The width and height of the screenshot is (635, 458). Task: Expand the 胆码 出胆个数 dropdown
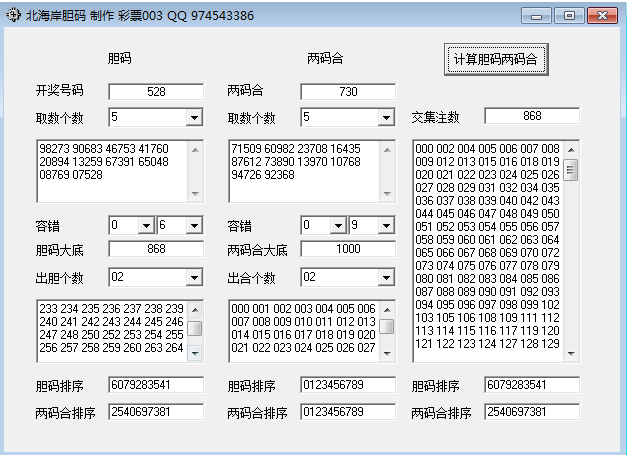coord(194,277)
